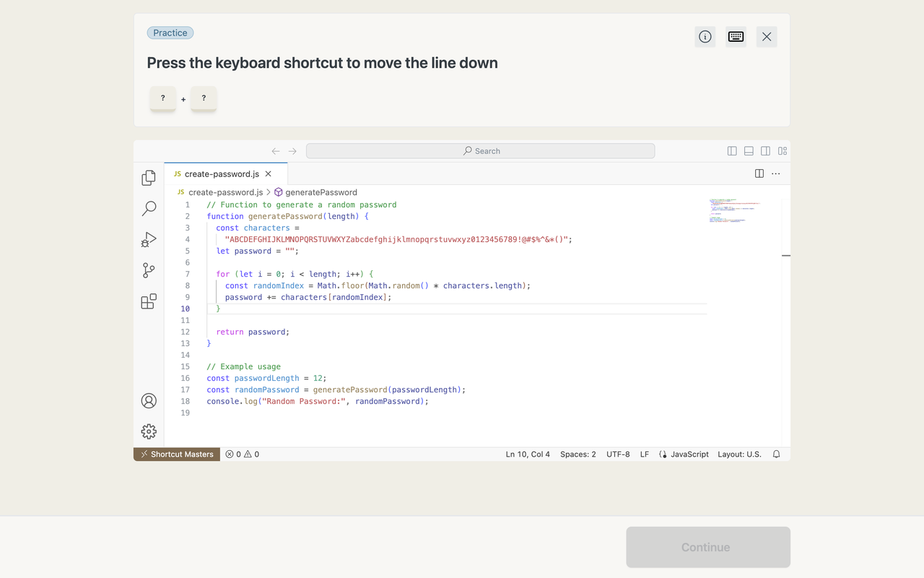Close the practice with X button
The height and width of the screenshot is (578, 924).
coord(767,37)
